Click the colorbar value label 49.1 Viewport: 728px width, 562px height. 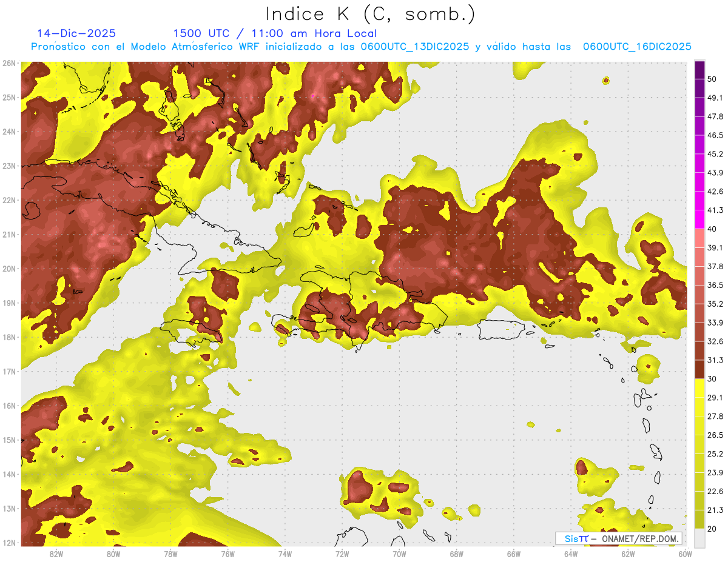(715, 98)
